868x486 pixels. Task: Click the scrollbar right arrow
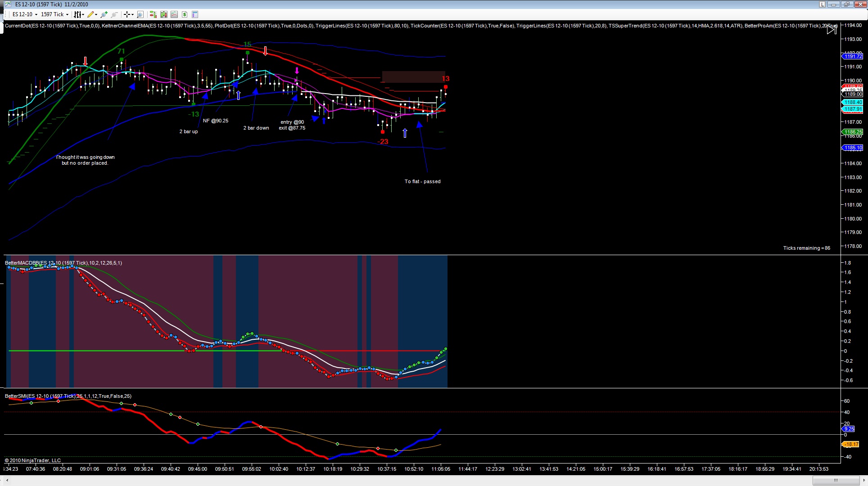coord(863,480)
